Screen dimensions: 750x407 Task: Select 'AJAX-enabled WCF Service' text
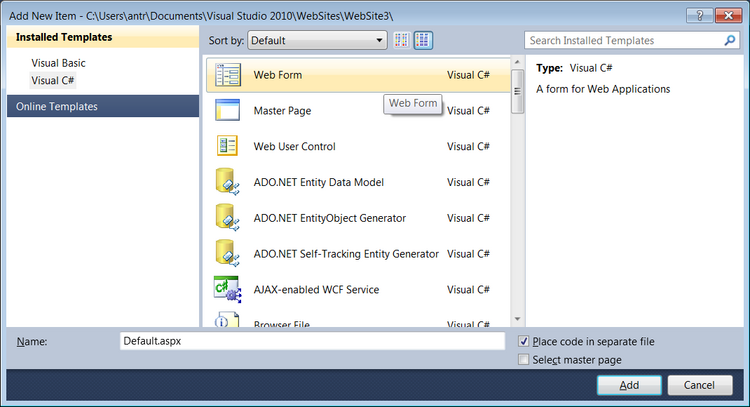point(316,290)
